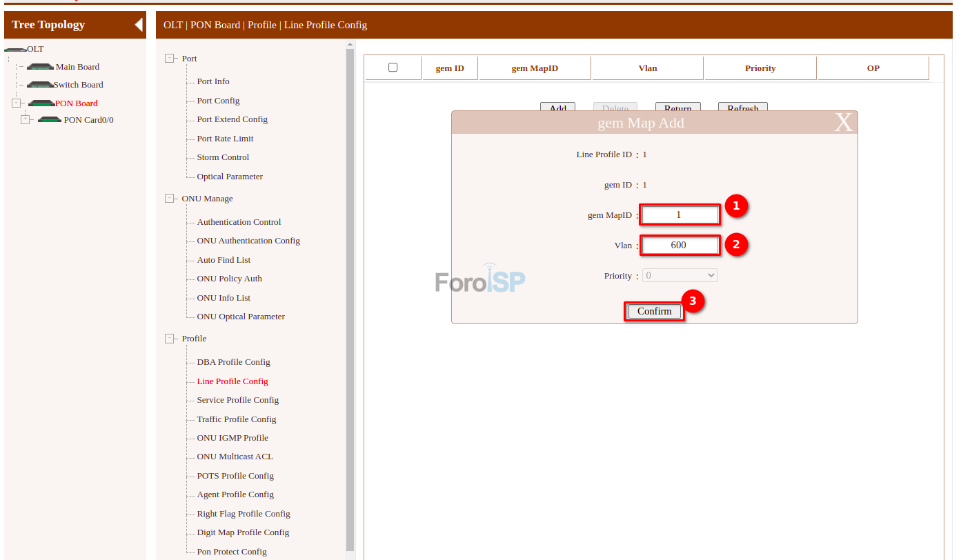This screenshot has height=560, width=961.
Task: Click the OLT device icon in tree
Action: [15, 50]
